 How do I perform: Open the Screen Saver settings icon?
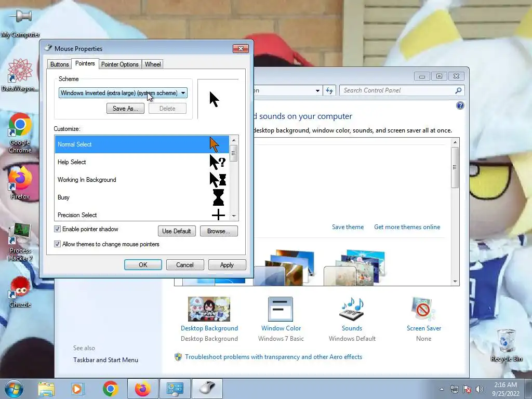click(x=423, y=309)
